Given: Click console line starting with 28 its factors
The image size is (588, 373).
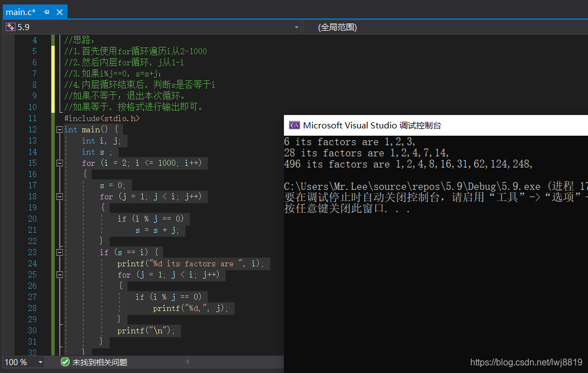Looking at the screenshot, I should pos(367,153).
